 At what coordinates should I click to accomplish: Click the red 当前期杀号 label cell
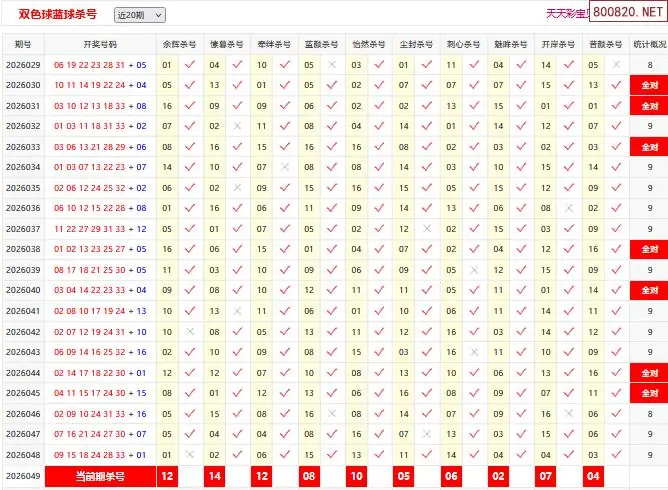click(x=100, y=477)
